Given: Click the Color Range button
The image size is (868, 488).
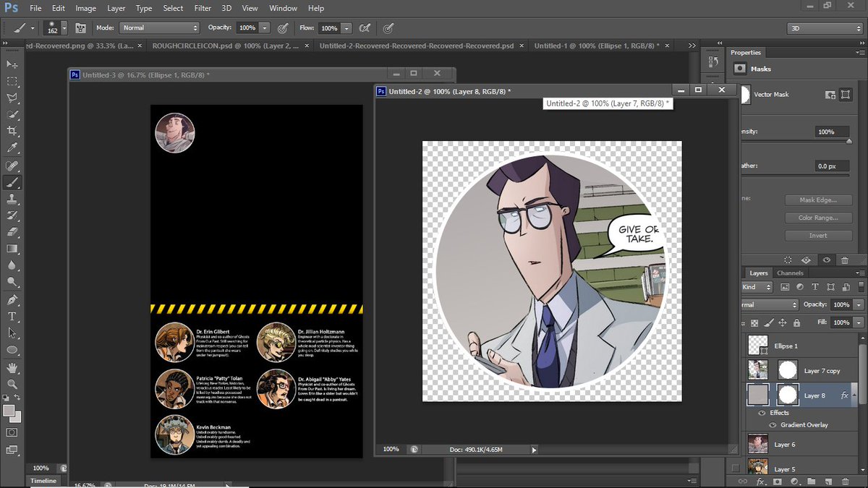Looking at the screenshot, I should click(817, 218).
